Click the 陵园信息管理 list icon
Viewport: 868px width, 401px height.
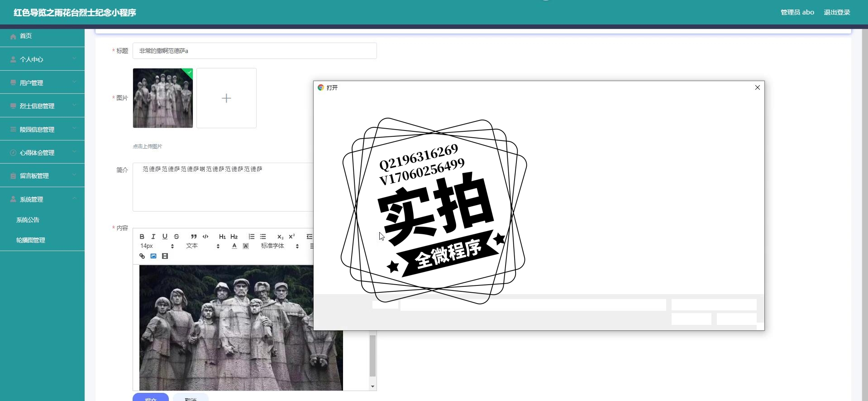coord(13,130)
